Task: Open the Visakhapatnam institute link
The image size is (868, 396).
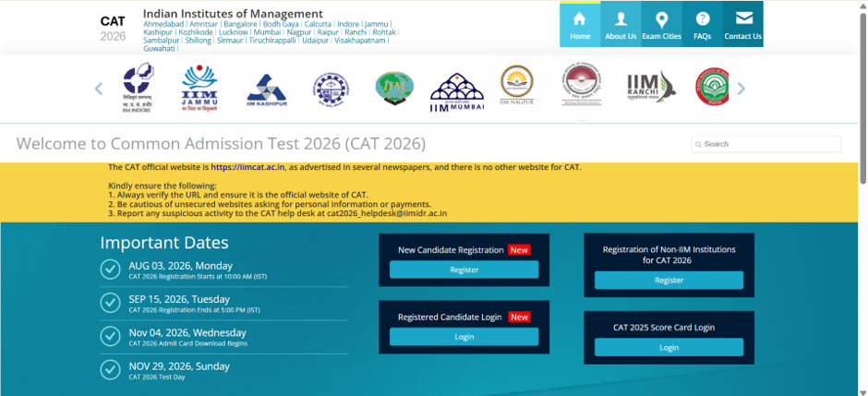Action: click(x=360, y=41)
